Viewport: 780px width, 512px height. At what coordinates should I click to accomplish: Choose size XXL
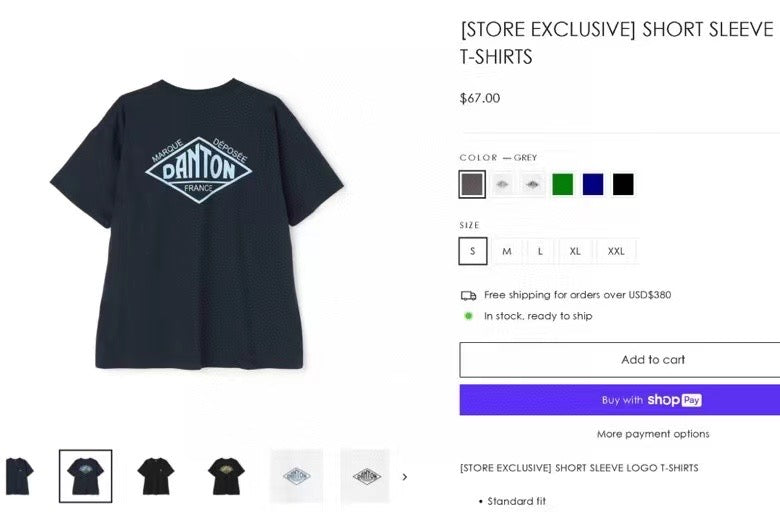(x=616, y=251)
